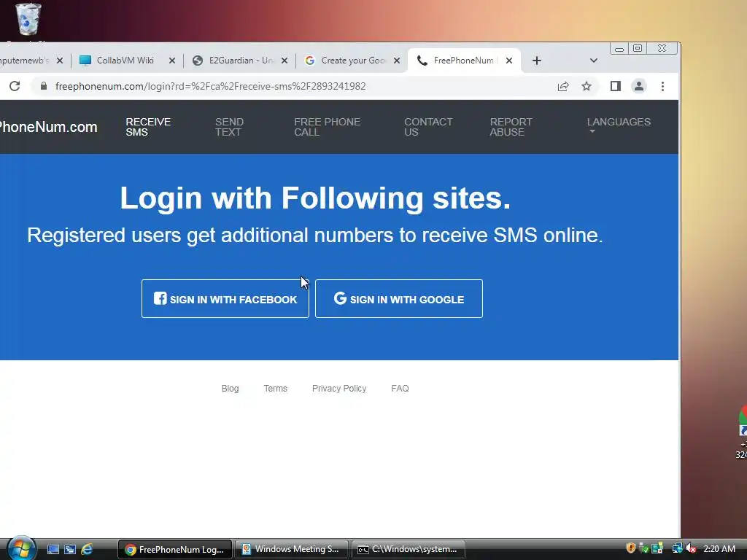Open a new tab with plus button
Image resolution: width=747 pixels, height=560 pixels.
coord(537,61)
